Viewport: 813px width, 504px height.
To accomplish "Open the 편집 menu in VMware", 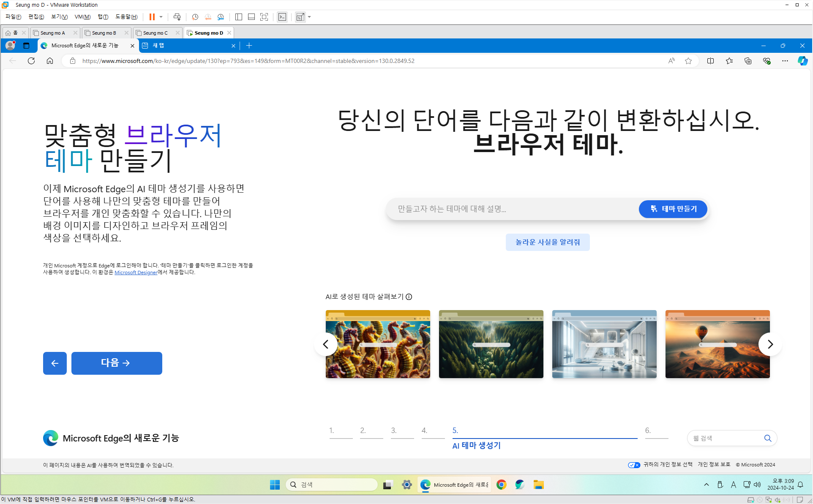I will coord(36,17).
